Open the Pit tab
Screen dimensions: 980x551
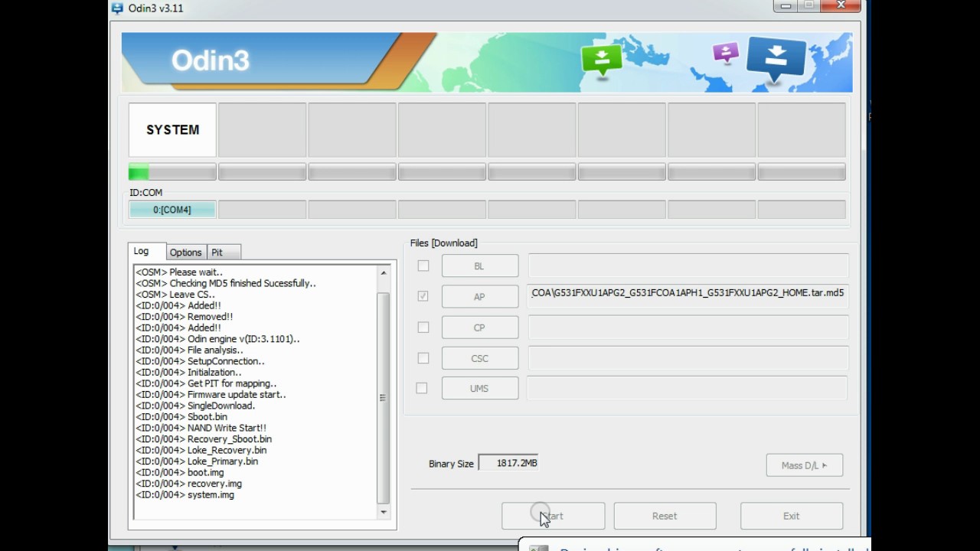(223, 252)
